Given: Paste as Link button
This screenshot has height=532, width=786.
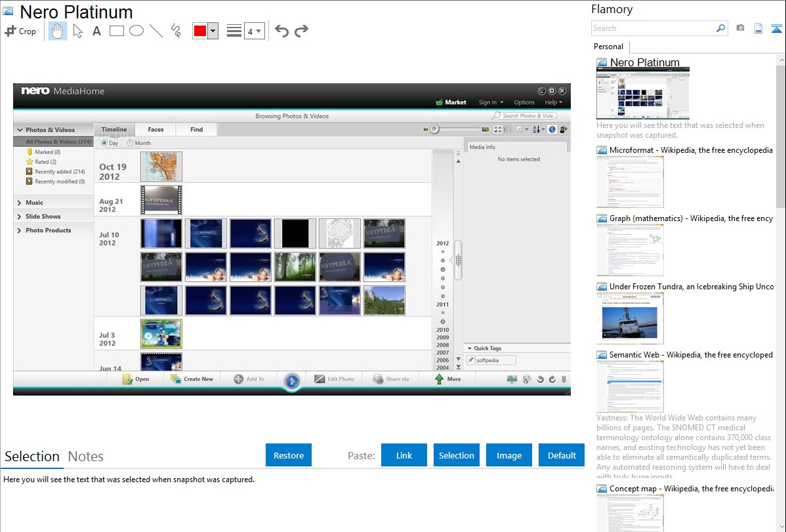Looking at the screenshot, I should 404,455.
